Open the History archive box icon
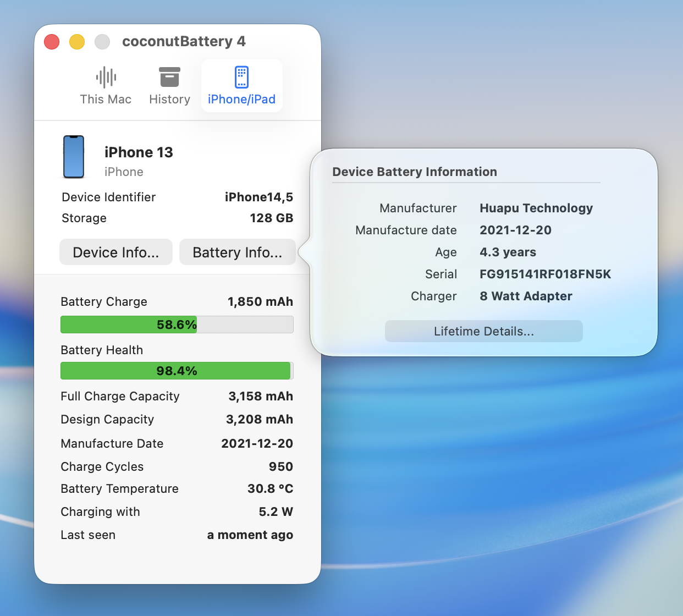Image resolution: width=683 pixels, height=616 pixels. point(169,77)
